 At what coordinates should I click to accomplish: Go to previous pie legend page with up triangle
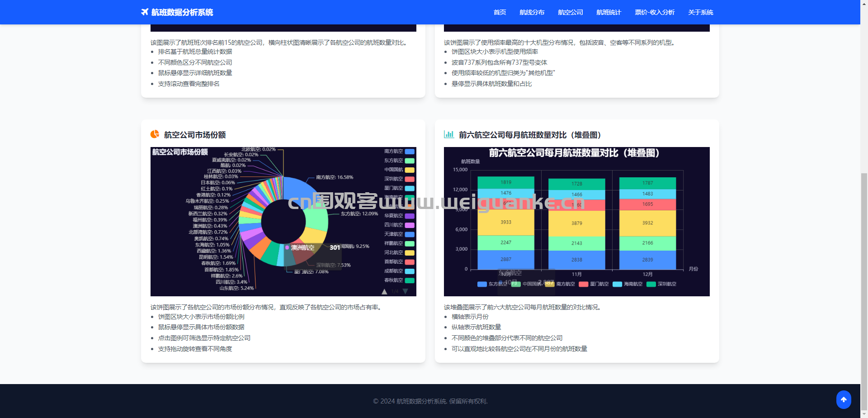(384, 292)
